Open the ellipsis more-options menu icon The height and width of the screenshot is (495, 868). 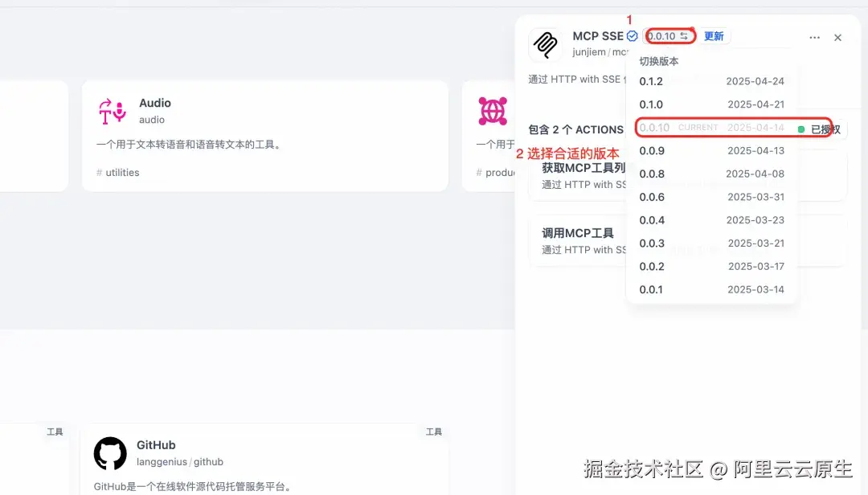[814, 37]
